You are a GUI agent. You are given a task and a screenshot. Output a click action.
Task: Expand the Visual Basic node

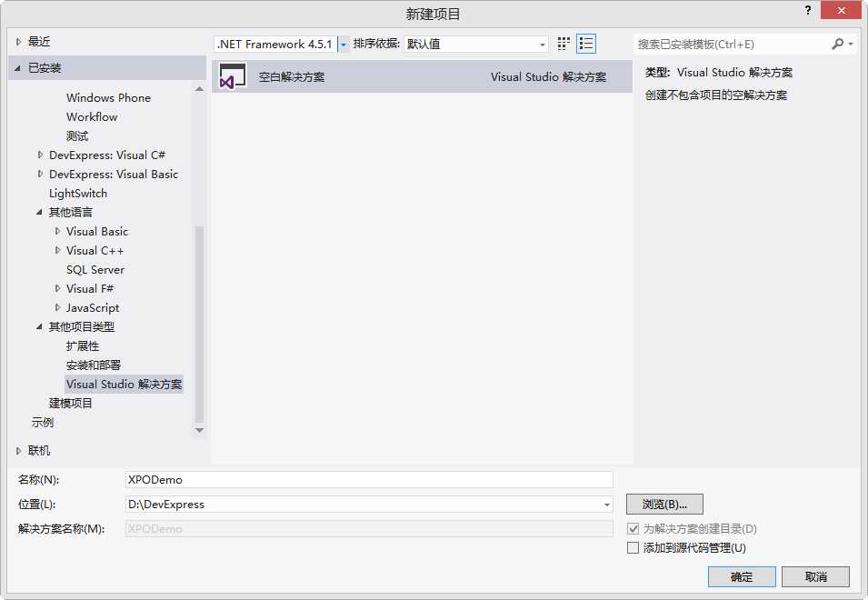click(57, 231)
